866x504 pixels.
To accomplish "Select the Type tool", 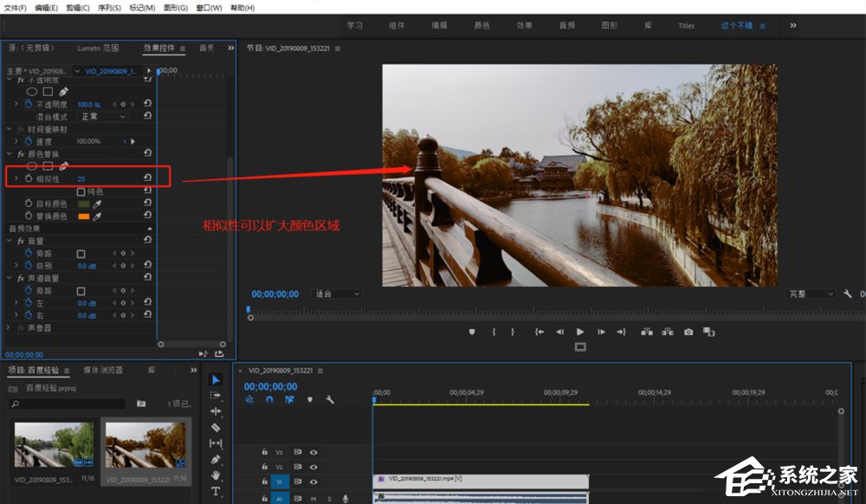I will [x=216, y=491].
